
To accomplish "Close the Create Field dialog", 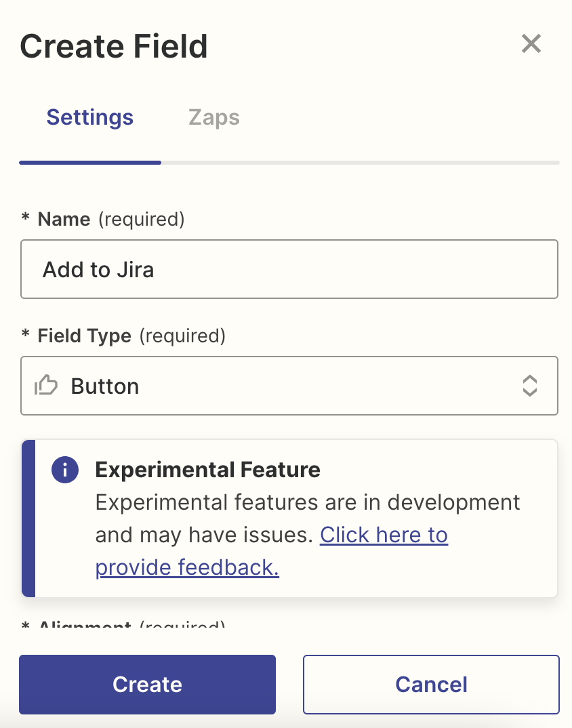I will 531,44.
